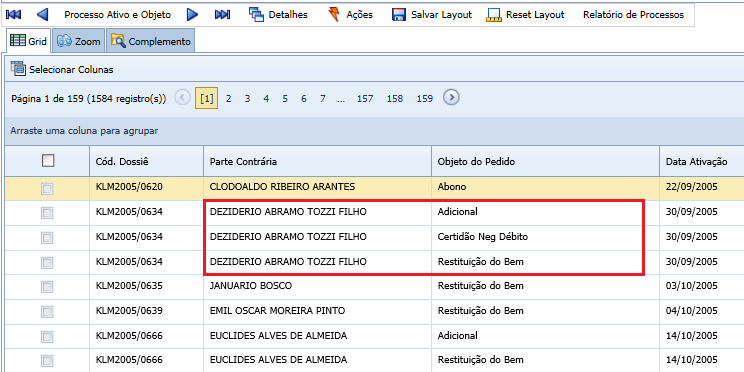This screenshot has width=744, height=372.
Task: Check the DEZIDERIO Adicional row checkbox
Action: 47,213
